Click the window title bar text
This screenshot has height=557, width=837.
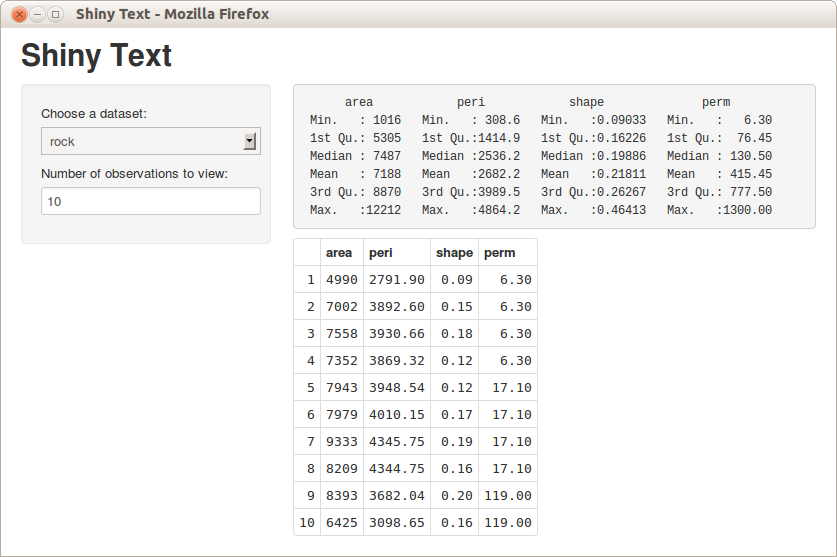point(172,14)
